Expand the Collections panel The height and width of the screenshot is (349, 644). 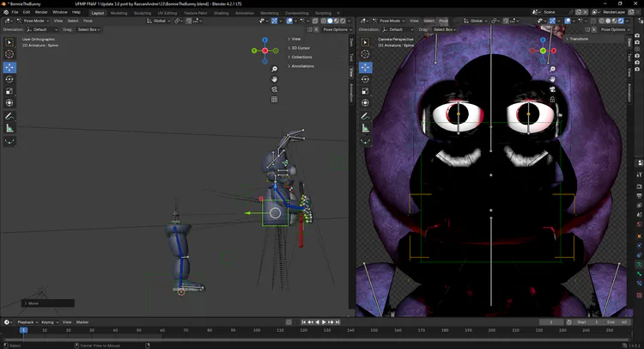point(300,57)
